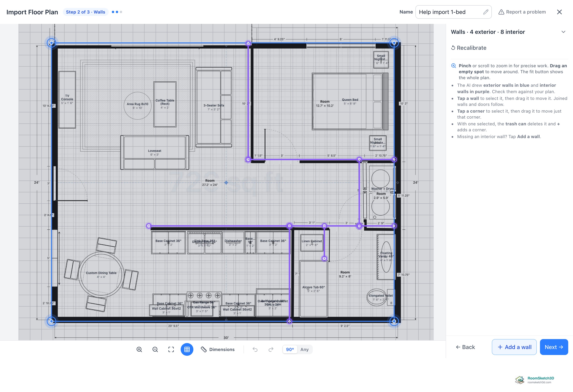Image resolution: width=573 pixels, height=392 pixels.
Task: Collapse the Walls panel chevron
Action: pos(563,32)
